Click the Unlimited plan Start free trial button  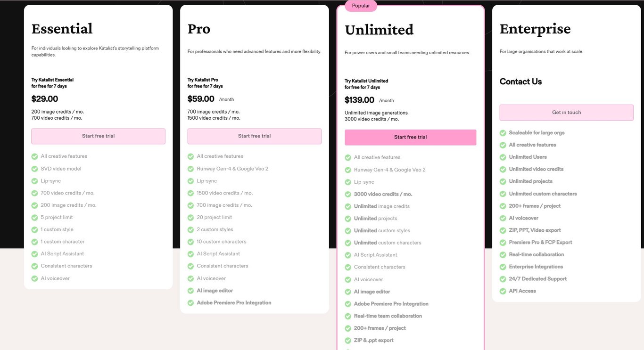411,137
